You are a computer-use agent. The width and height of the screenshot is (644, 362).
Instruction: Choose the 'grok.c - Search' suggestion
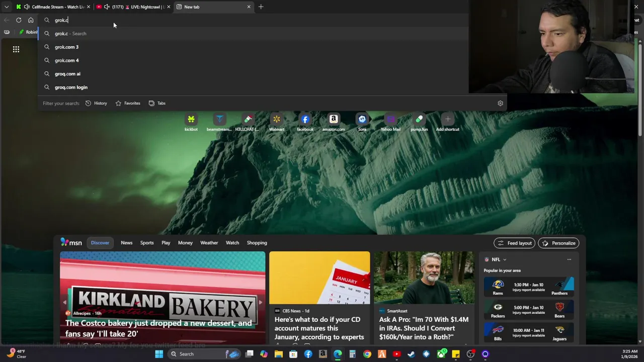tap(253, 33)
